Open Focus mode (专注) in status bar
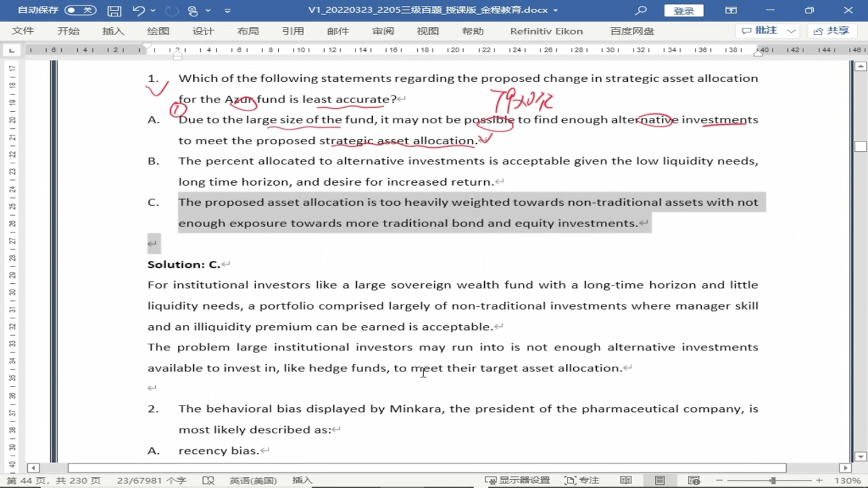Viewport: 868px width, 488px height. (582, 481)
